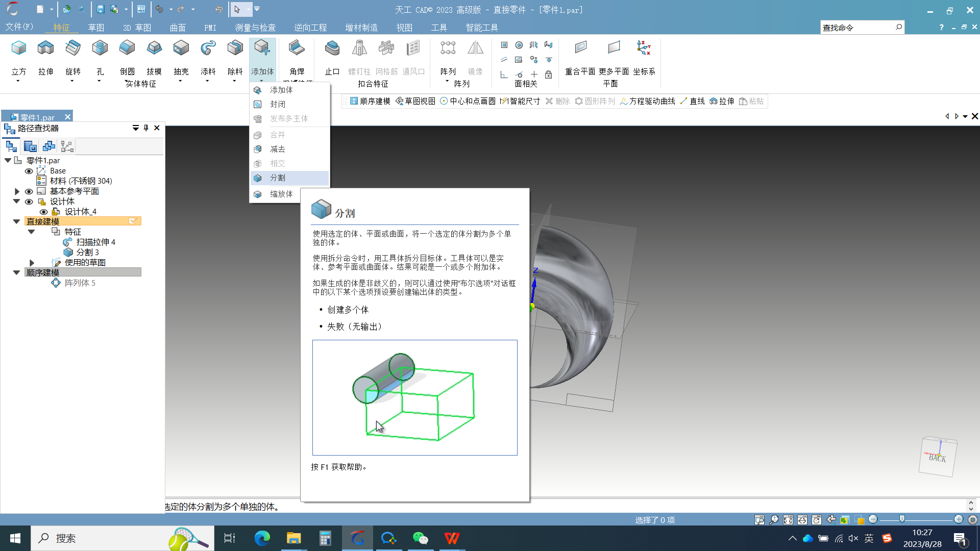Collapse the 直接建模 tree section
Viewport: 980px width, 551px height.
[17, 221]
